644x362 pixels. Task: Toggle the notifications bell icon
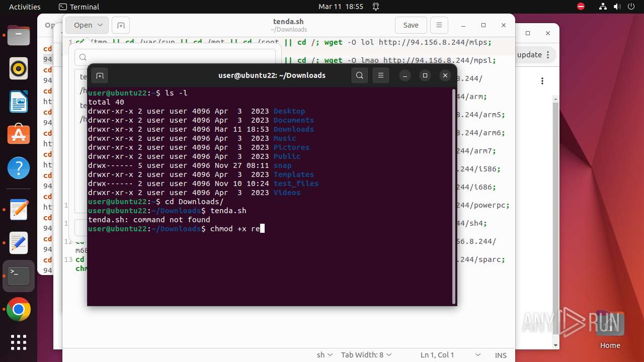(x=376, y=7)
